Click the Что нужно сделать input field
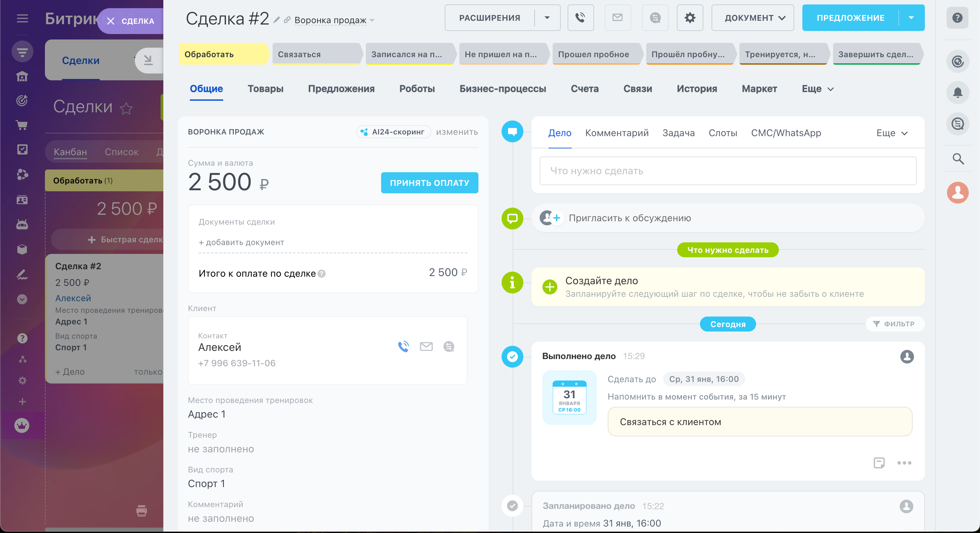Image resolution: width=980 pixels, height=533 pixels. coord(728,171)
